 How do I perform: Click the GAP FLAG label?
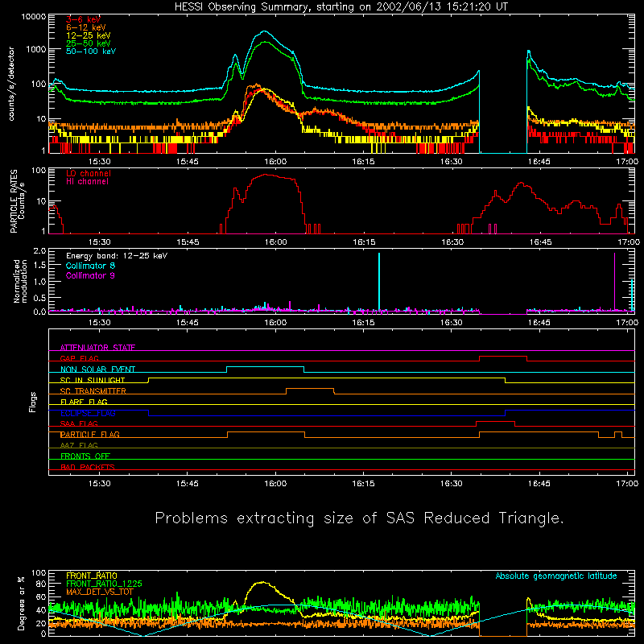(x=79, y=358)
